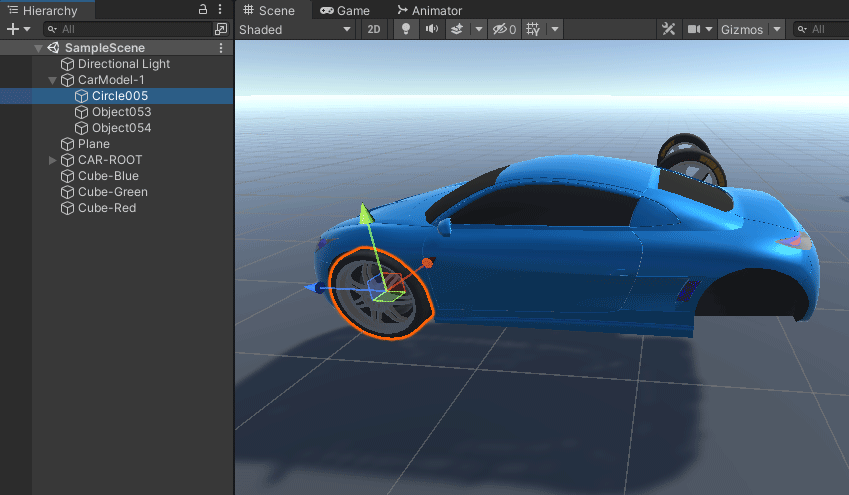Image resolution: width=849 pixels, height=495 pixels.
Task: Toggle scene audio speaker icon
Action: pos(432,30)
